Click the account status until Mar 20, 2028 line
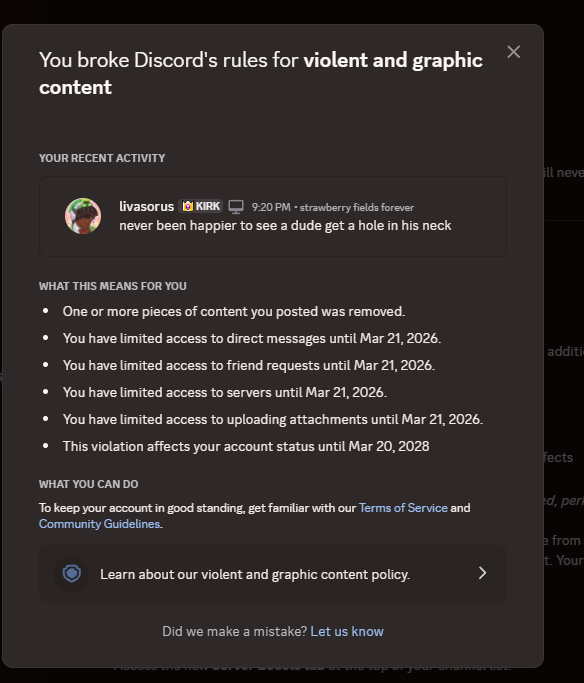The height and width of the screenshot is (683, 584). click(x=246, y=446)
